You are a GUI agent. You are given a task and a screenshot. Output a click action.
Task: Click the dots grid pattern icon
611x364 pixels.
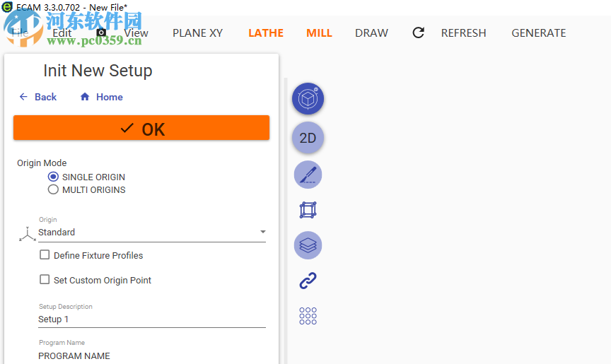[x=308, y=316]
